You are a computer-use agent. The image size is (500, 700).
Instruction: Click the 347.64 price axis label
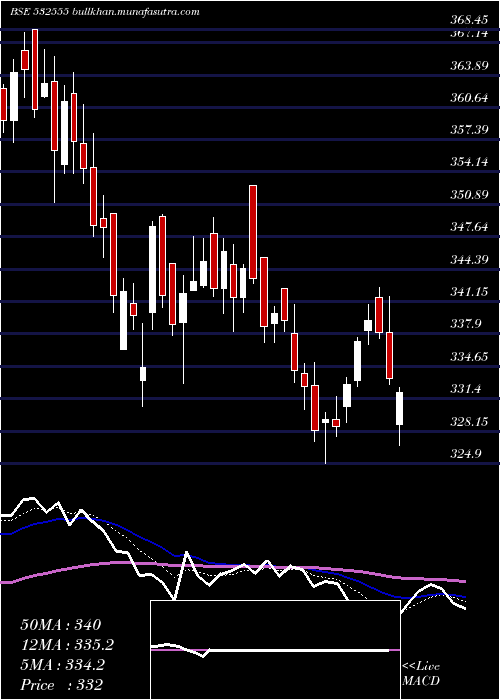click(x=469, y=227)
